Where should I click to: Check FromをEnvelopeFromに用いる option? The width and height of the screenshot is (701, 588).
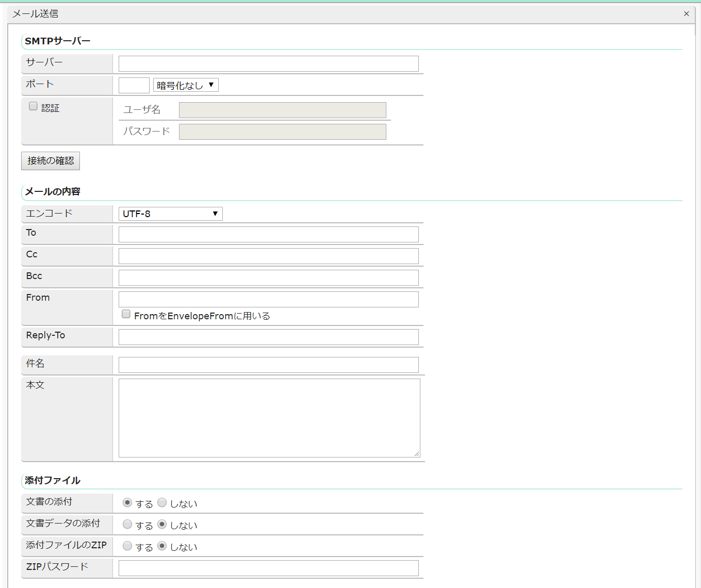click(x=126, y=314)
